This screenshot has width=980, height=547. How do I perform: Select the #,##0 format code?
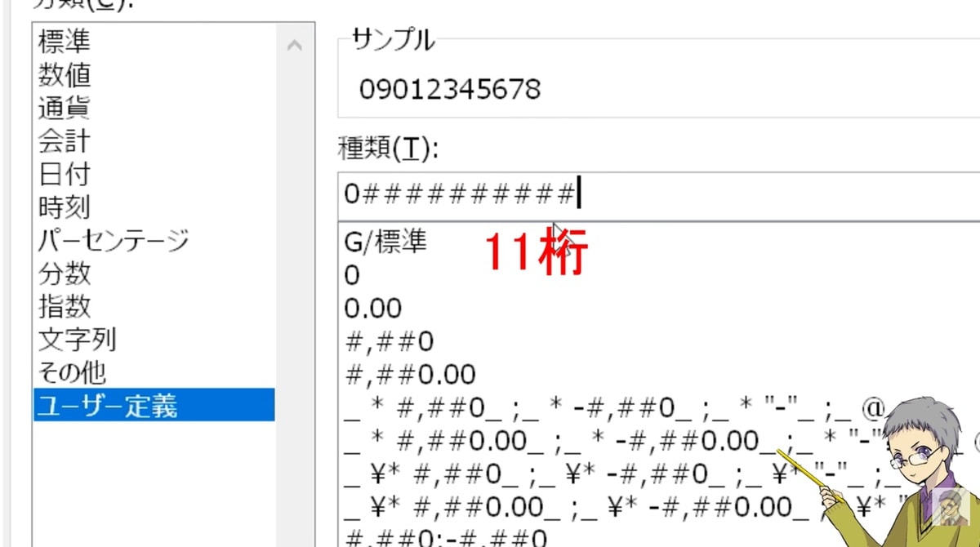(389, 341)
